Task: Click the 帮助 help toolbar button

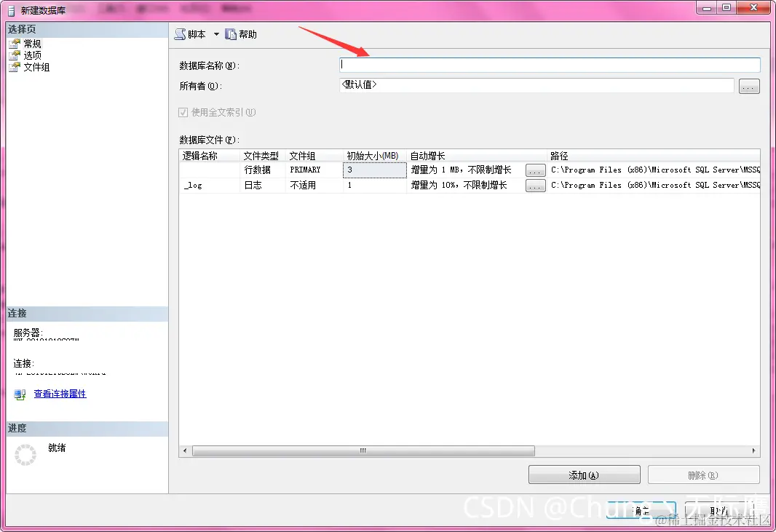Action: 241,34
